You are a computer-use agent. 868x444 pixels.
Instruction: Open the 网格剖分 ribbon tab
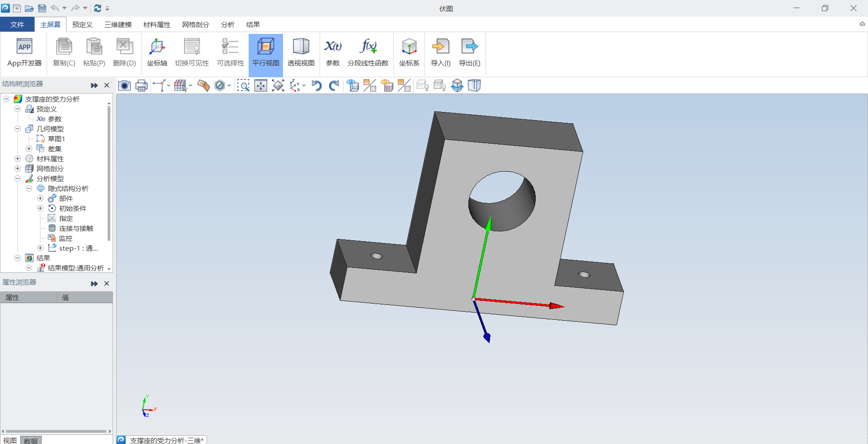pyautogui.click(x=195, y=24)
